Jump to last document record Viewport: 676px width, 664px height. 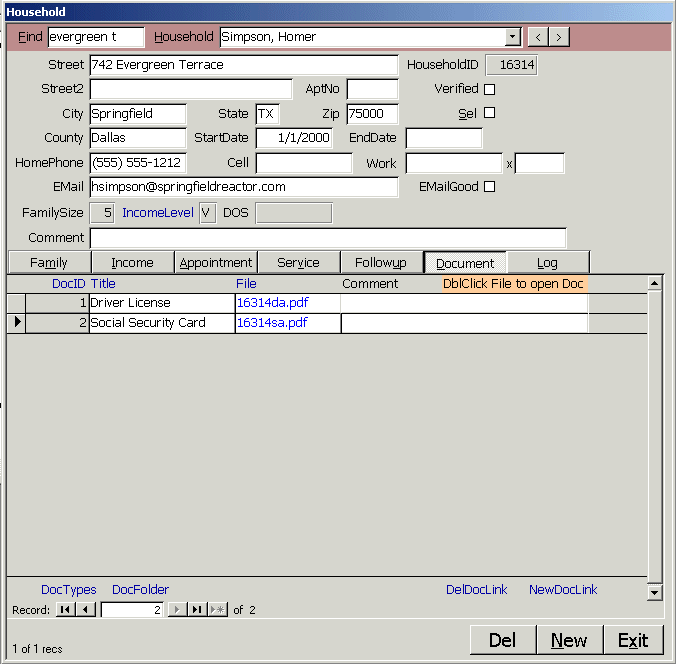(x=197, y=609)
